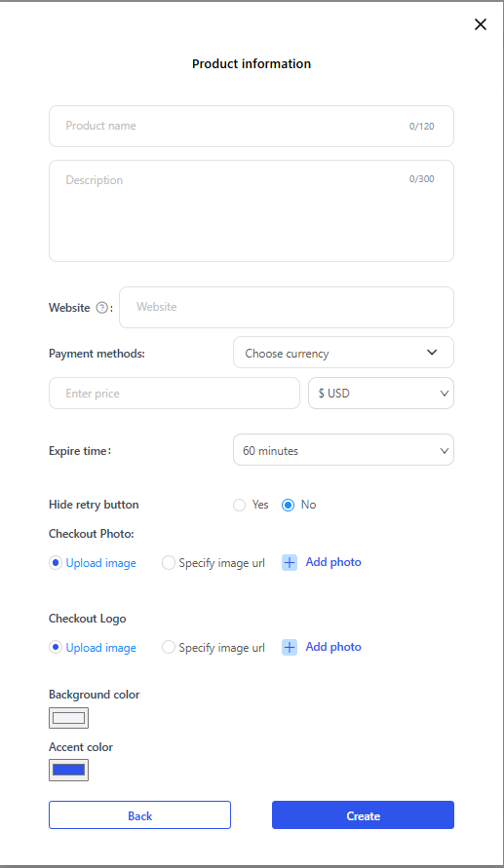Close the Product information dialog
This screenshot has width=504, height=868.
[x=481, y=24]
